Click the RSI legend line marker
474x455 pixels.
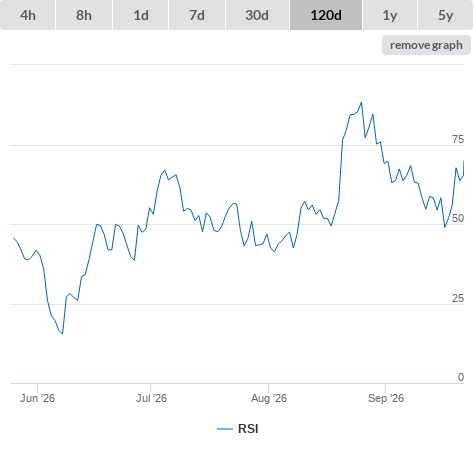tap(225, 429)
